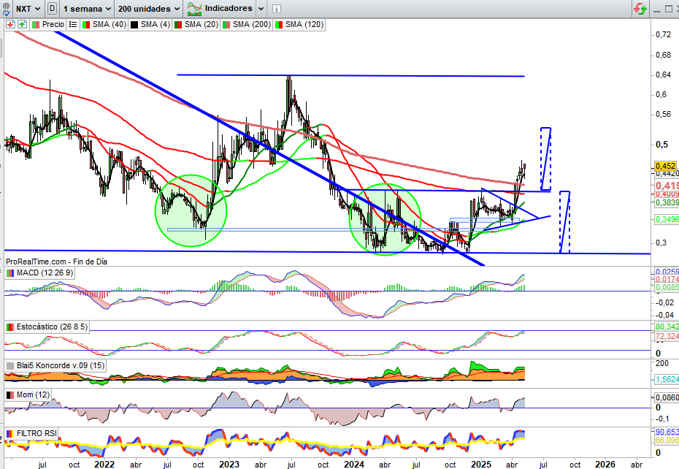Click the Estocástico color icon

[10, 327]
